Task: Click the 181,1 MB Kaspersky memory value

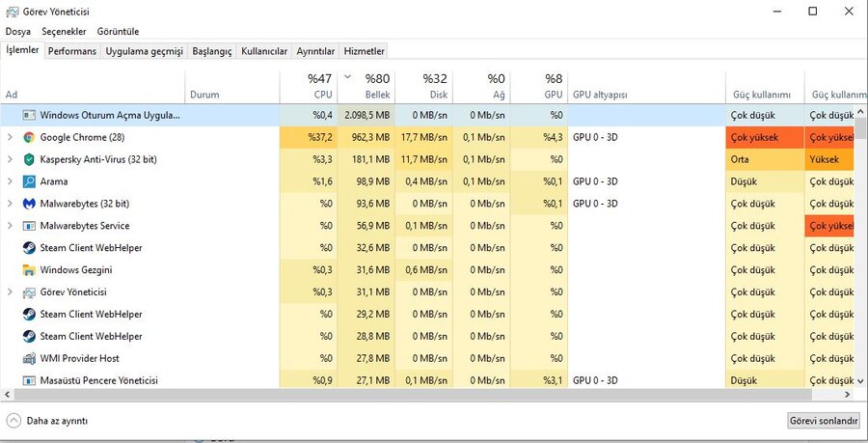Action: (x=373, y=159)
